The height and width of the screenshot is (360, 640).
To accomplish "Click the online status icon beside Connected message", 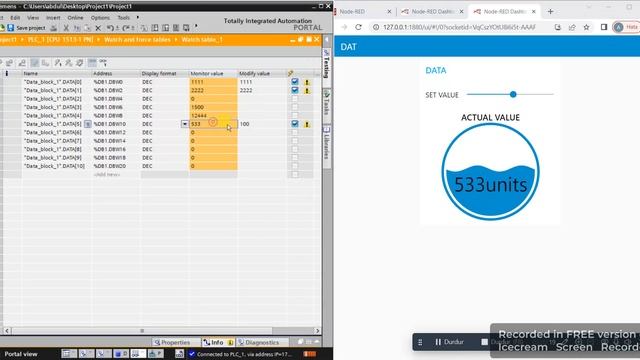I will [x=191, y=354].
